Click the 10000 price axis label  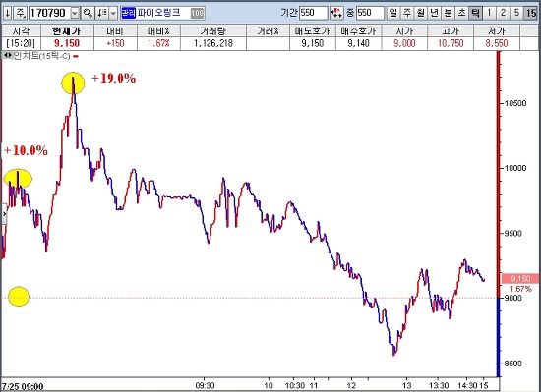coord(515,168)
